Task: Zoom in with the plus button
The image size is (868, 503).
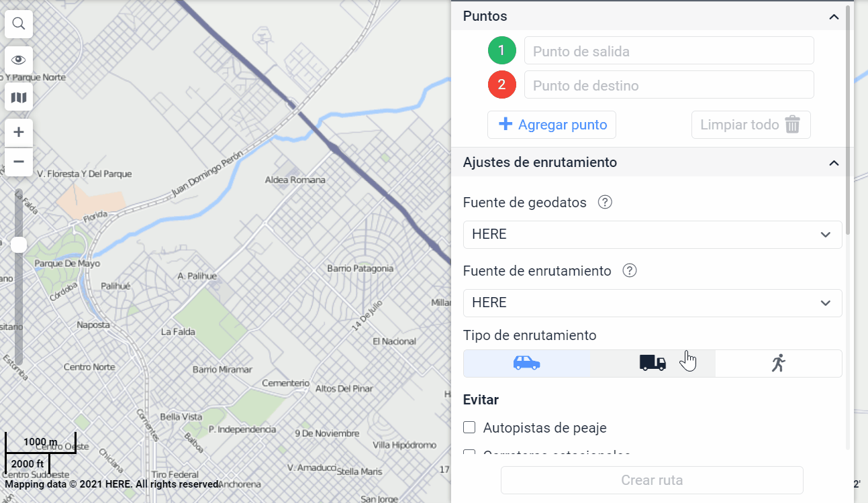Action: [19, 132]
